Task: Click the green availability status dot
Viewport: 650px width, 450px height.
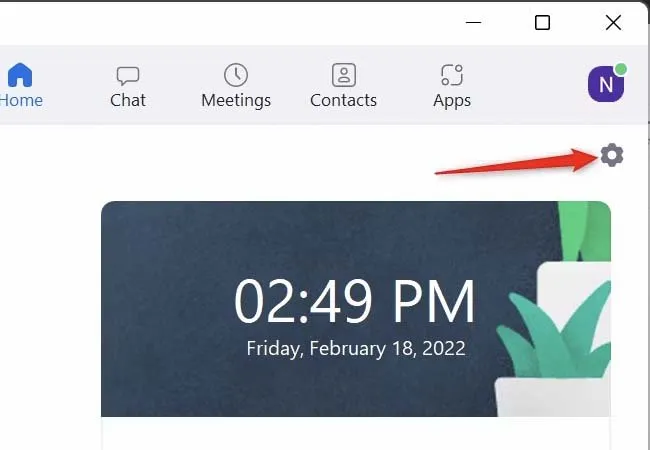Action: click(620, 69)
